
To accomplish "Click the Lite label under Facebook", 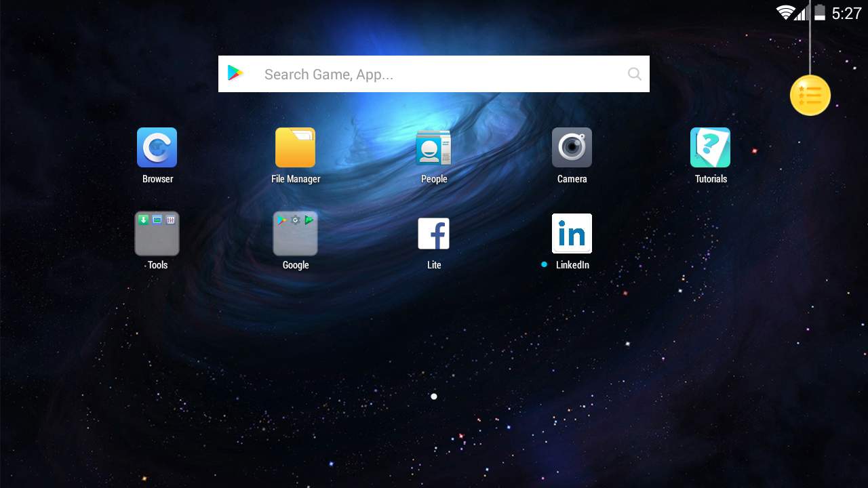I will tap(434, 265).
